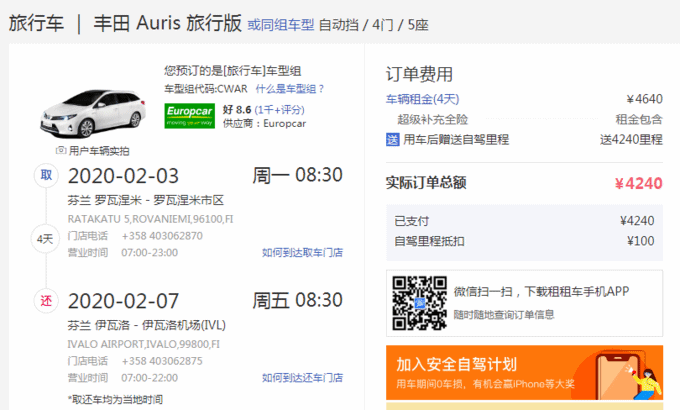This screenshot has height=410, width=680.
Task: Click the 芬兰 罗瓦涅米 - 罗瓦涅米市区 location
Action: point(146,200)
